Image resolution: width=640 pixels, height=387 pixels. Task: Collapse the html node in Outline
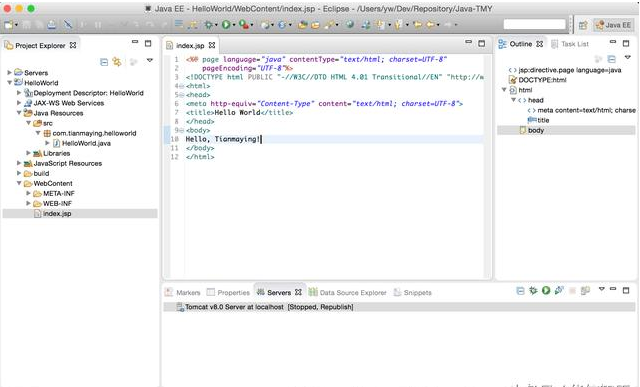(504, 90)
